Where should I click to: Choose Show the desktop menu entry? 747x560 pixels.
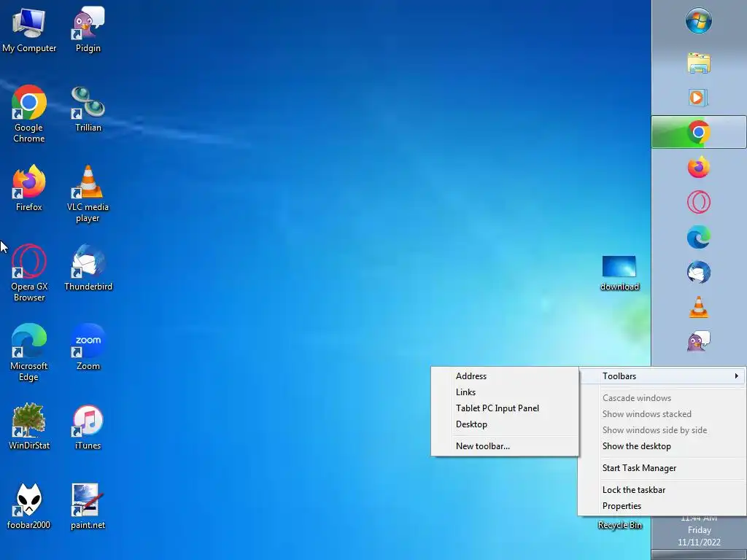662,446
